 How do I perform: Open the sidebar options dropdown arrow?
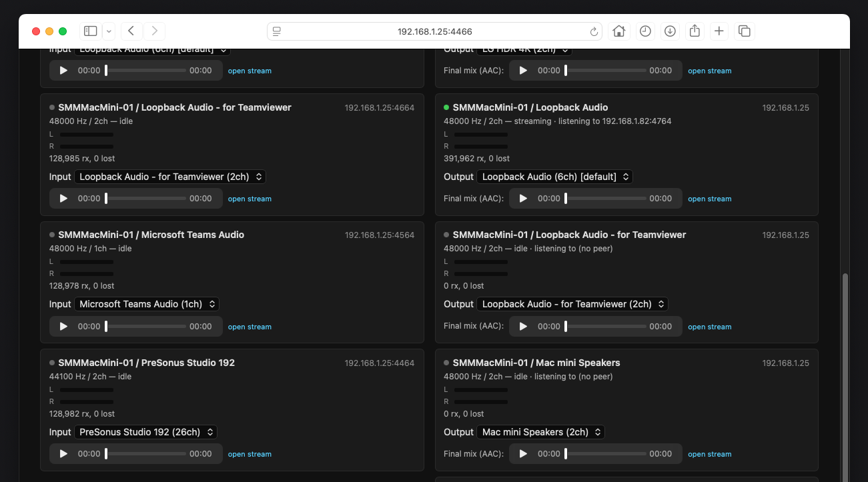coord(109,31)
